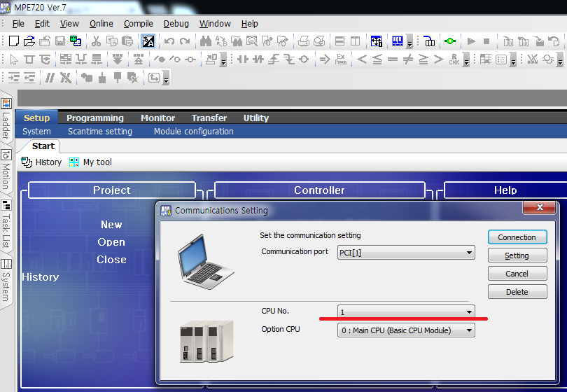Click the Print icon
This screenshot has height=392, width=567.
point(303,41)
